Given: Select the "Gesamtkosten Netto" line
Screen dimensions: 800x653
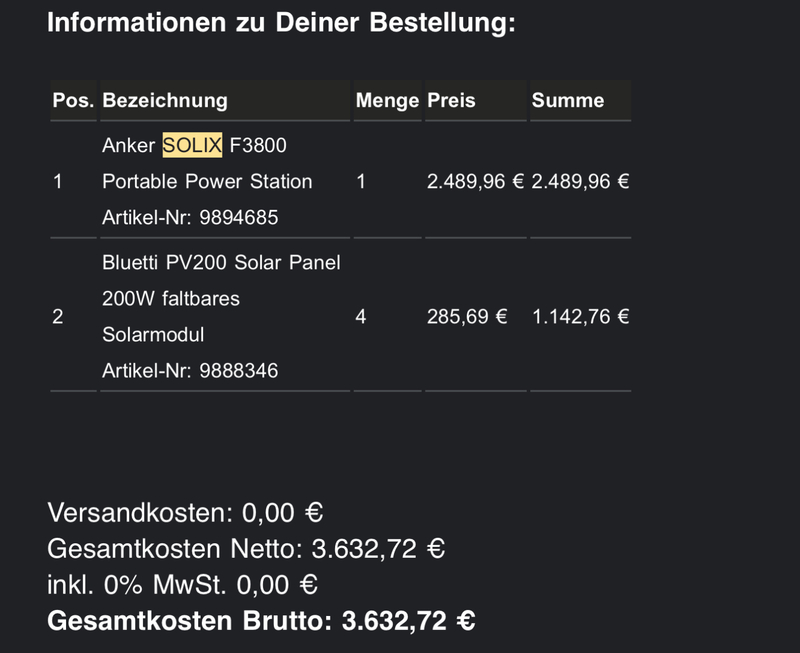Looking at the screenshot, I should coord(246,549).
